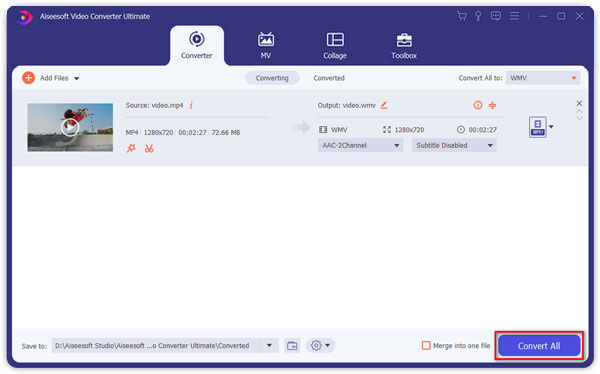Click the orange compress split icon
The width and height of the screenshot is (600, 374).
coord(492,105)
